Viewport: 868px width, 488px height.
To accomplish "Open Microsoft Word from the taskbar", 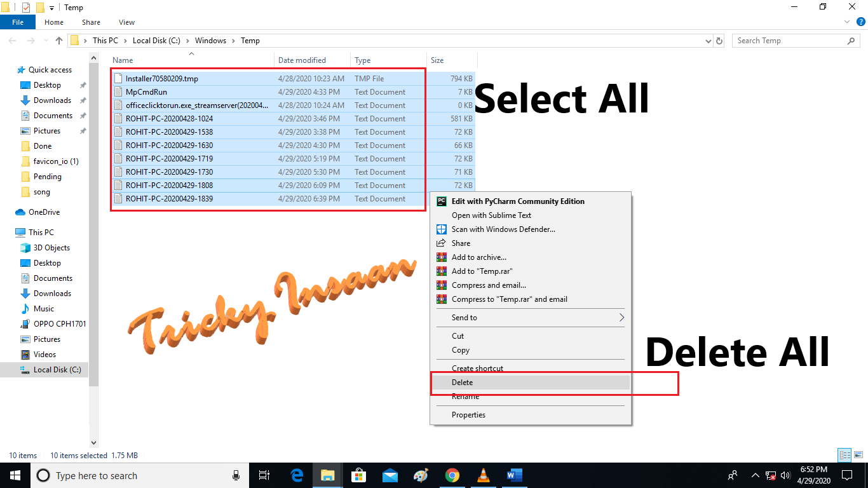I will (x=514, y=475).
